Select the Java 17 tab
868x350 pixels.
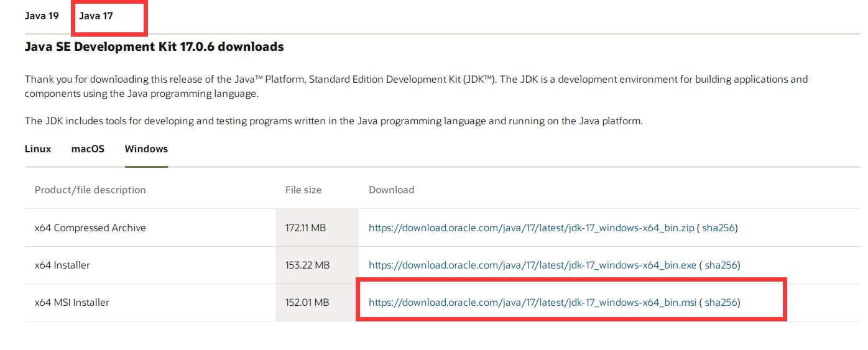(x=96, y=16)
